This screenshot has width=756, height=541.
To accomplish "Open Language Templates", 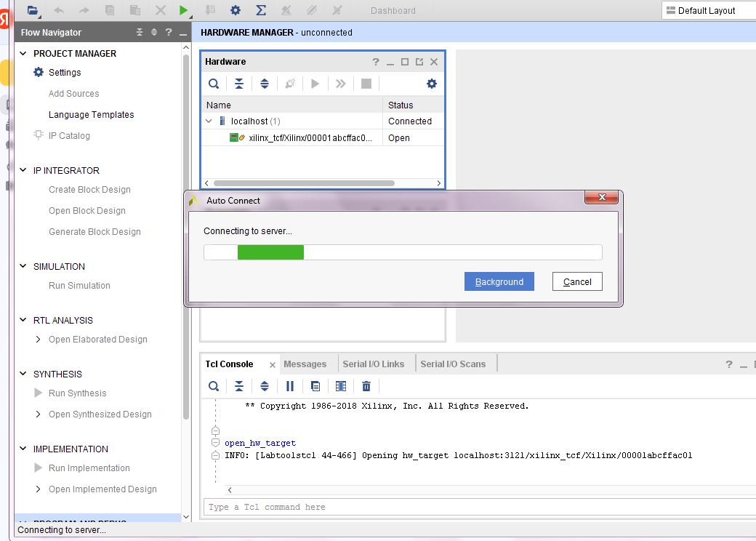I will coord(91,115).
